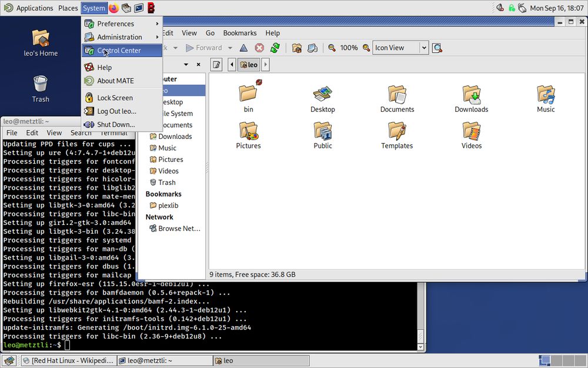
Task: Click the Computer icon in the toolbar
Action: [312, 48]
